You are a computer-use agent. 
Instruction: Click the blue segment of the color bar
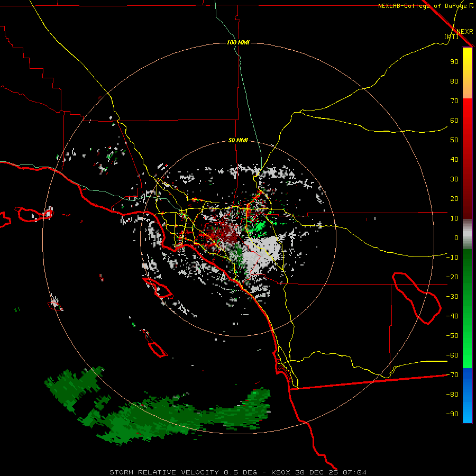coord(467,396)
